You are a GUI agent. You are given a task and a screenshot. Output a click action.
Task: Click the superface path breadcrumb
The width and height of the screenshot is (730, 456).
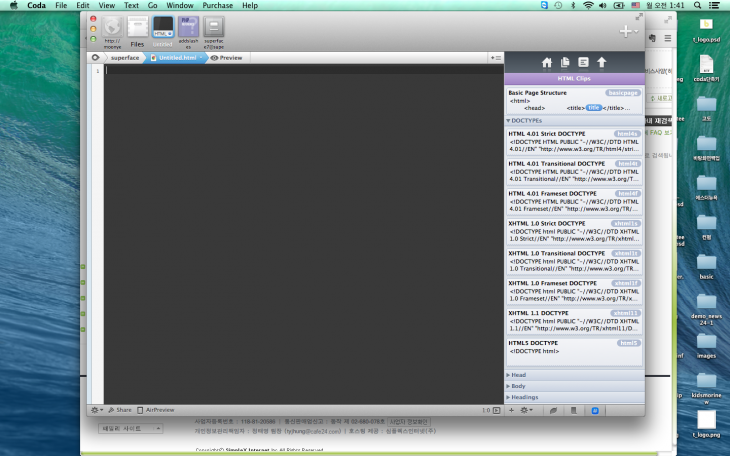[x=125, y=58]
